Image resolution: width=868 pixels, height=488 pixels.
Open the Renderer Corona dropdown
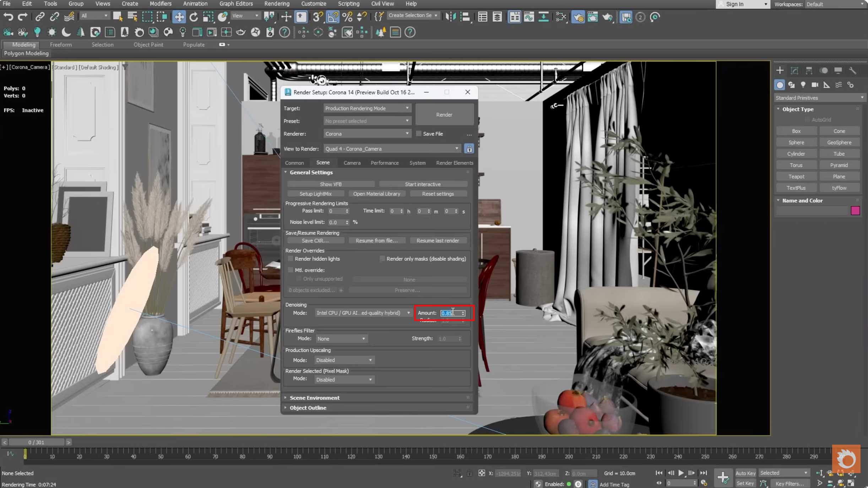pos(367,134)
